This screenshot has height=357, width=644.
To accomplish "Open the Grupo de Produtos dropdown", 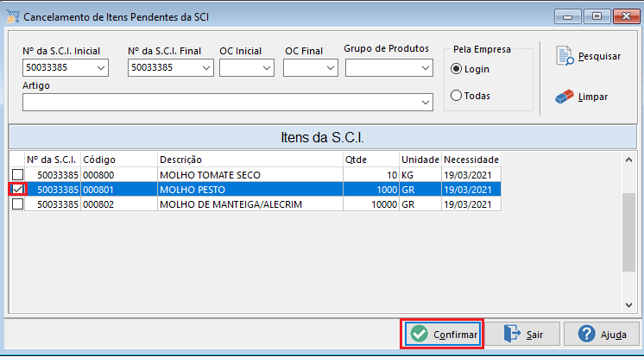I will [x=426, y=68].
